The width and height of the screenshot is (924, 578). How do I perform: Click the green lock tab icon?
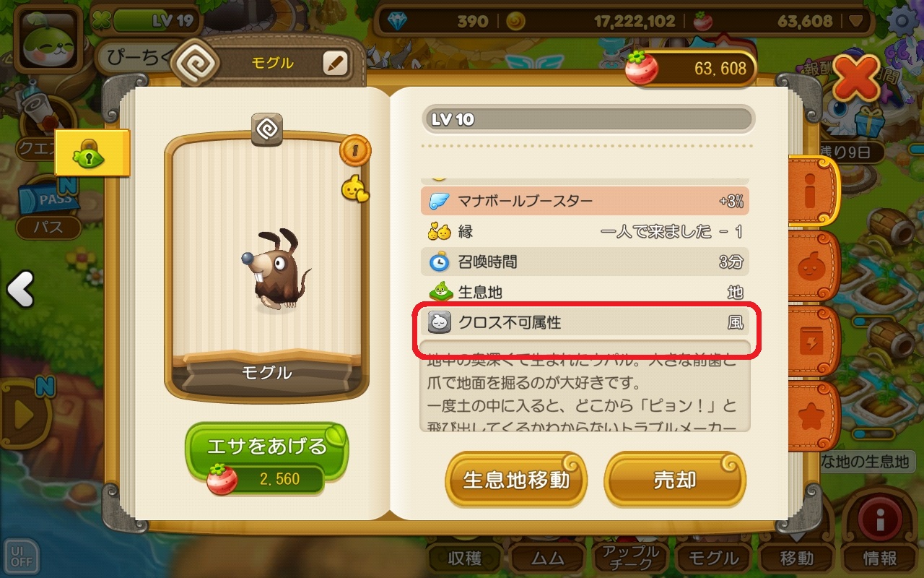[x=92, y=153]
